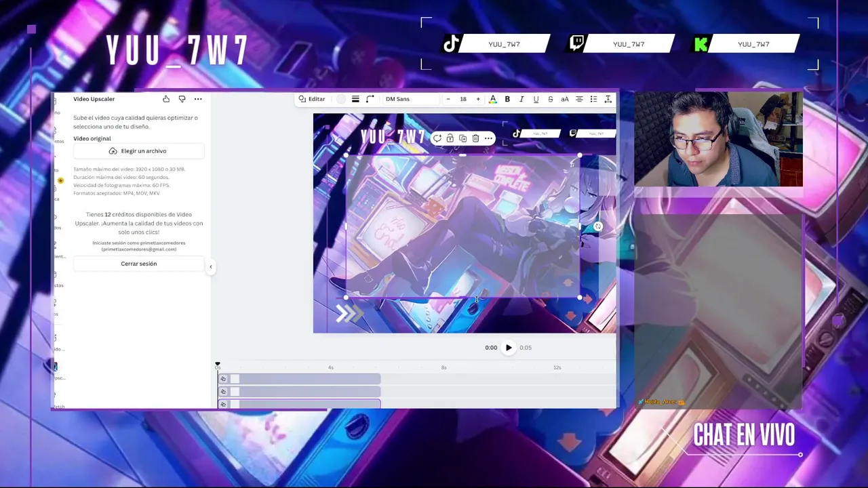Delete the selected element with trash icon
This screenshot has height=488, width=868.
[x=475, y=138]
